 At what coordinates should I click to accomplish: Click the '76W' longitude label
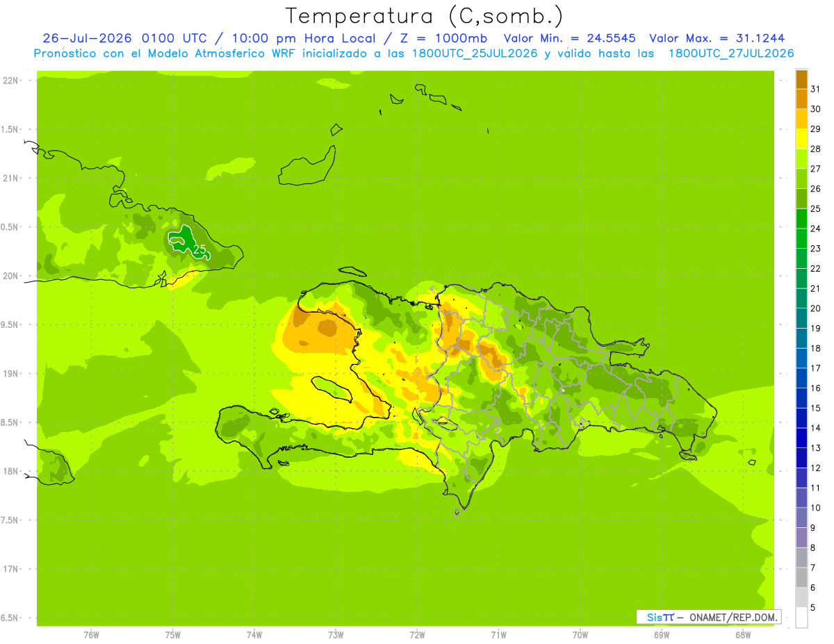point(91,635)
